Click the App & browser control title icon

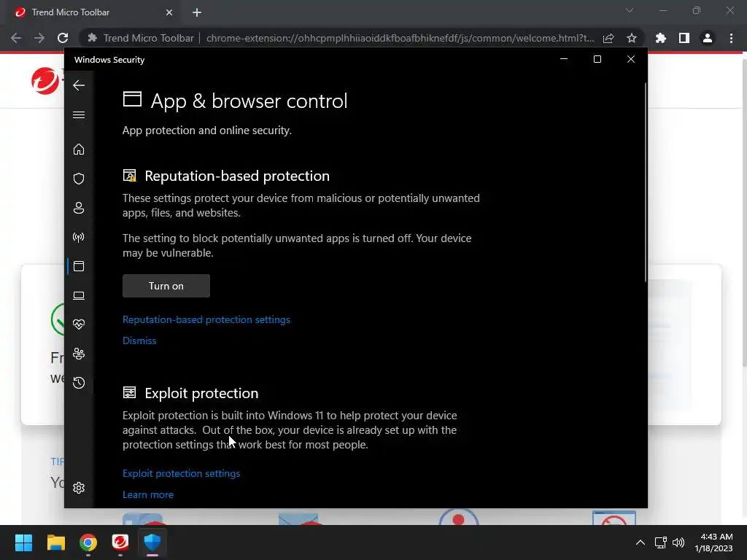[132, 99]
